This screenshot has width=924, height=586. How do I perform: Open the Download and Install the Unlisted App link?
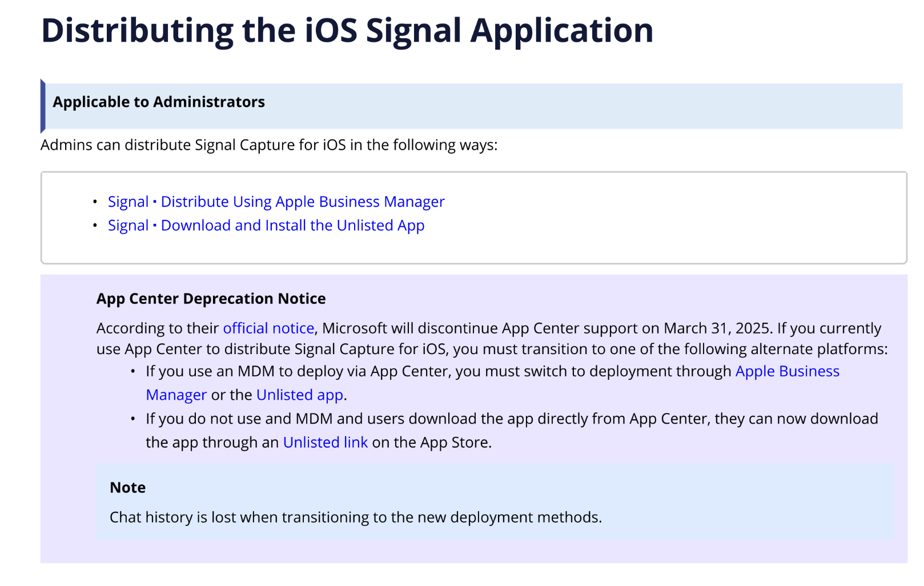[266, 226]
